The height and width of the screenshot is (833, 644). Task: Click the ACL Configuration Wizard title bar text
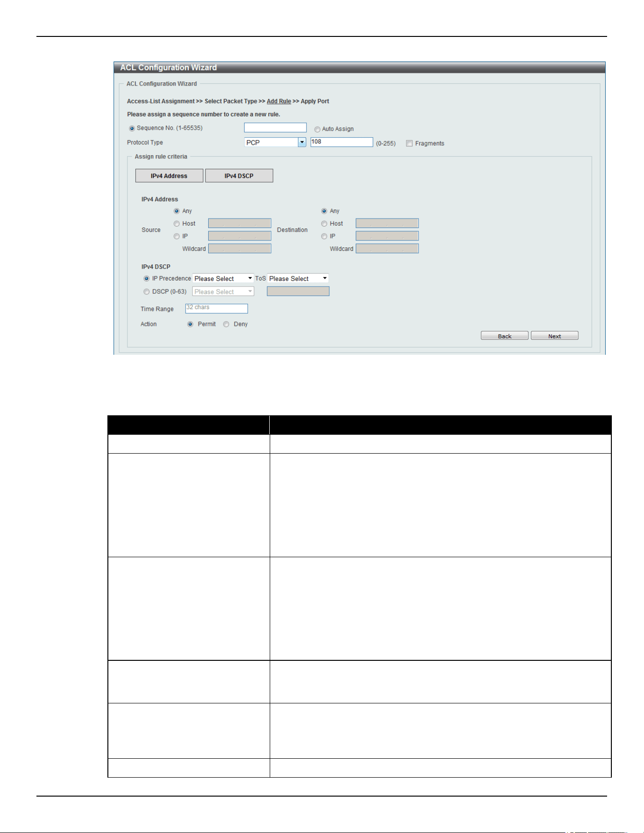pos(168,68)
